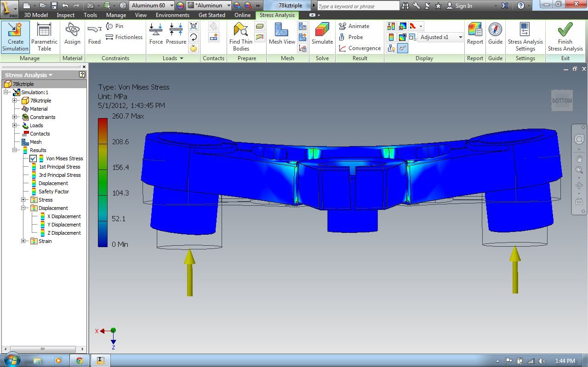The width and height of the screenshot is (588, 367).
Task: Select the Mesh View tool
Action: [281, 37]
